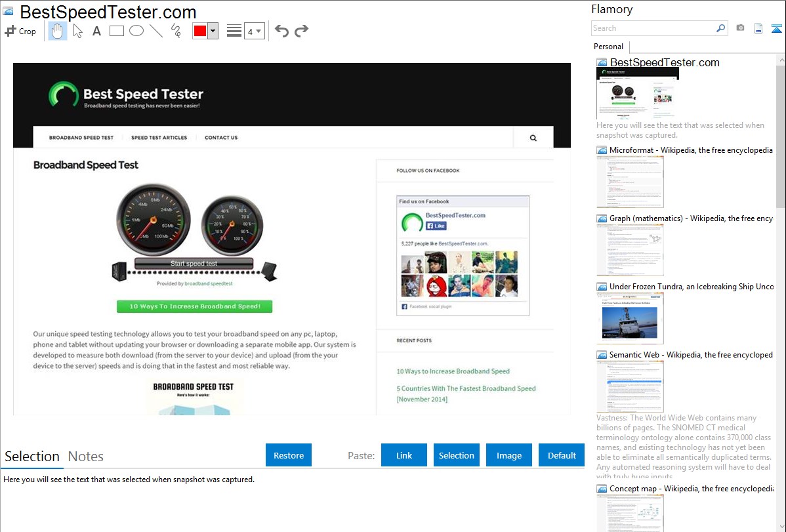Click the Facebook Like button
Viewport: 786px width, 532px height.
click(436, 226)
